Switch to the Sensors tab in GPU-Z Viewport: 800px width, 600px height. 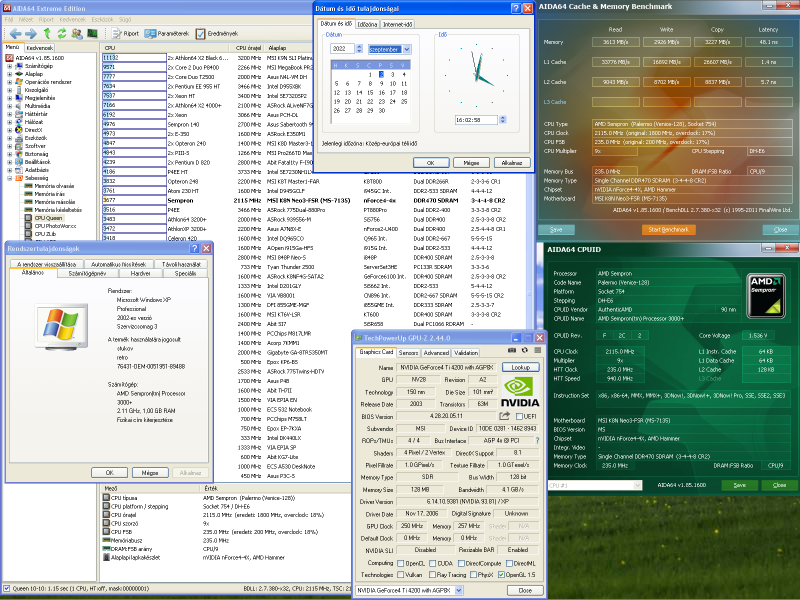[x=408, y=353]
